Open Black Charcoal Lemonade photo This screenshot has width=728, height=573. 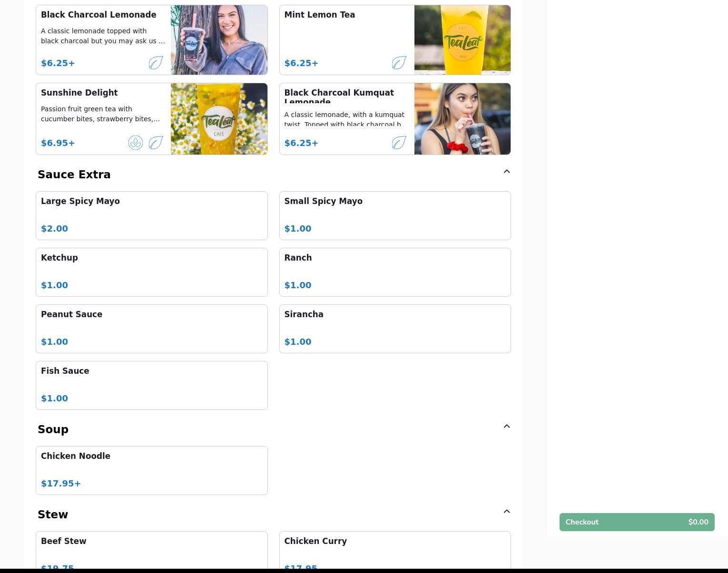coord(219,40)
